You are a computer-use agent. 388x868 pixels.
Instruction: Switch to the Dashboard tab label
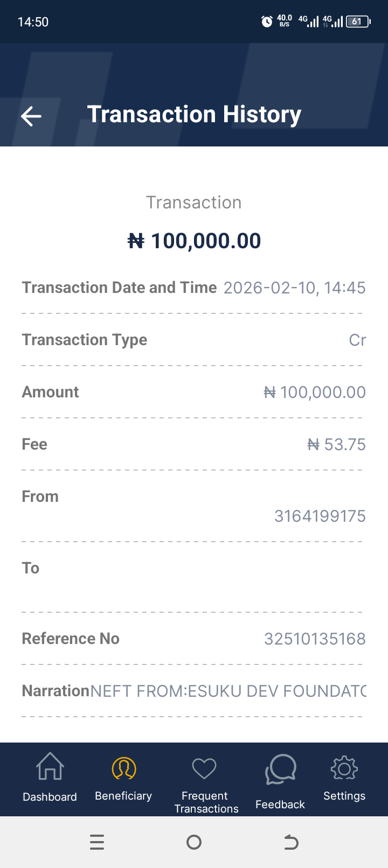click(x=50, y=797)
